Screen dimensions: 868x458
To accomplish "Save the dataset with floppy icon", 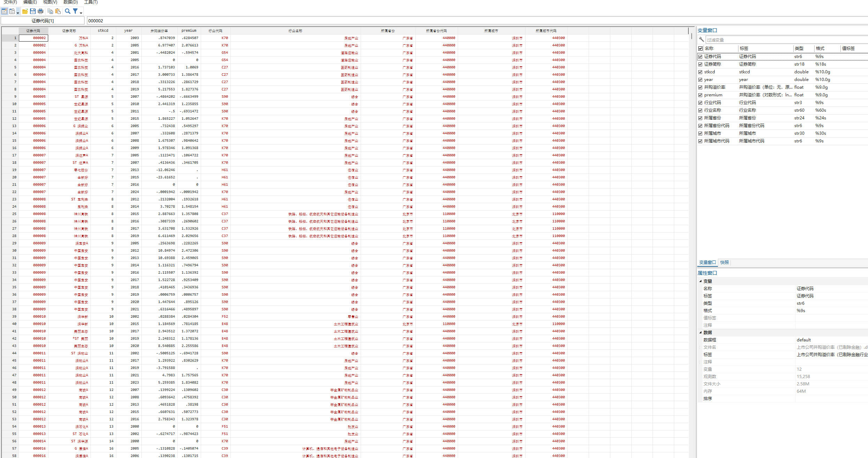I will [33, 11].
